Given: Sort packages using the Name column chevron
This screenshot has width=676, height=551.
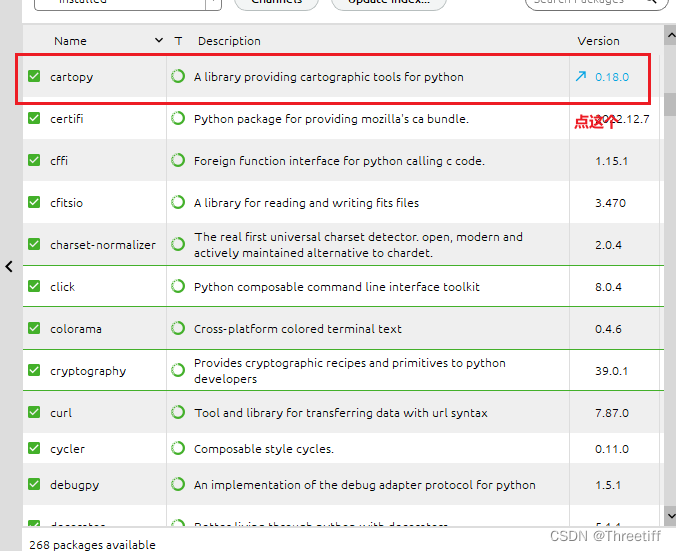Looking at the screenshot, I should (159, 41).
